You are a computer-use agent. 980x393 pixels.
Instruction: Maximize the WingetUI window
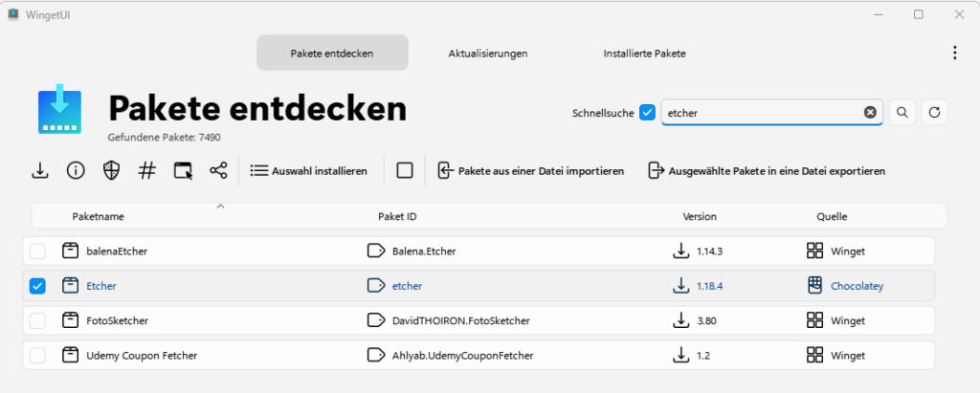(x=918, y=14)
